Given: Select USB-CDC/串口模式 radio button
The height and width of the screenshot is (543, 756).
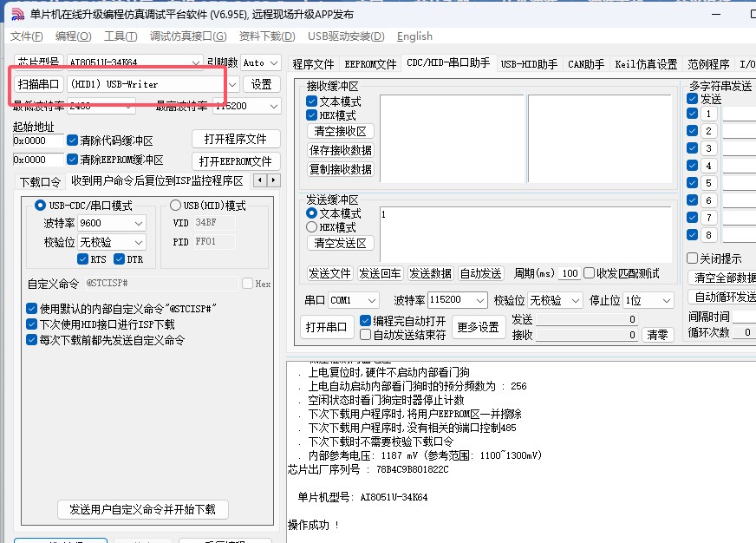Looking at the screenshot, I should [x=40, y=206].
